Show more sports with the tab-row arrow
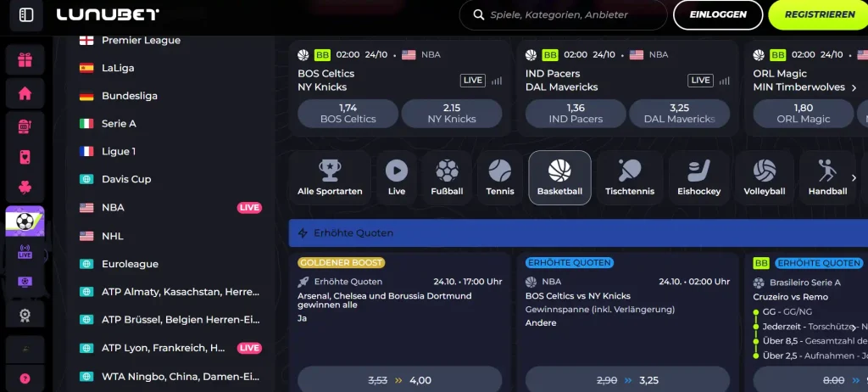The image size is (868, 392). 854,178
